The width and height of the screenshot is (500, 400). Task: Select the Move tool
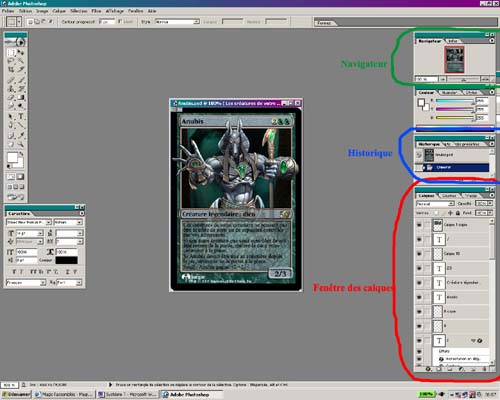21,53
